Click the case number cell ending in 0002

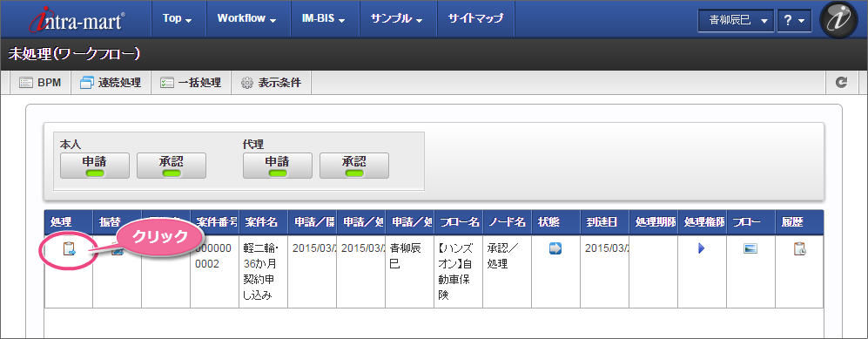pos(214,271)
